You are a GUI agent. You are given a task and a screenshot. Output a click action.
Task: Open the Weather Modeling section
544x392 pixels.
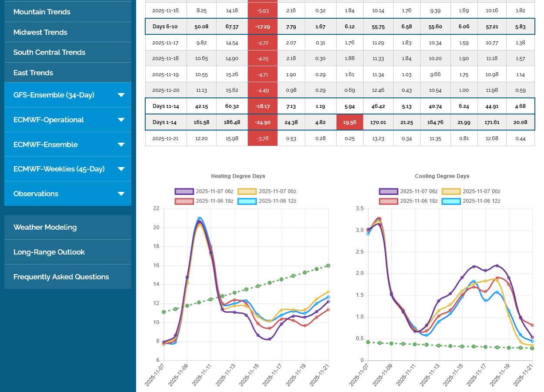(45, 227)
